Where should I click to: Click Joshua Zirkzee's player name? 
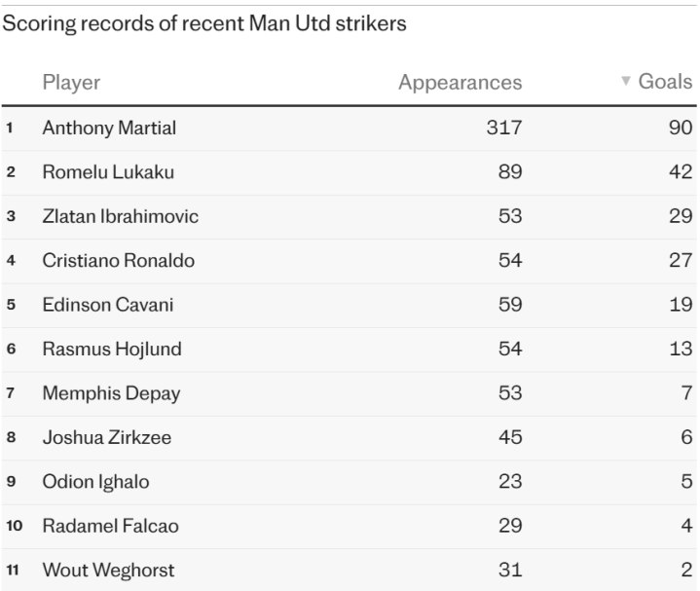[107, 437]
